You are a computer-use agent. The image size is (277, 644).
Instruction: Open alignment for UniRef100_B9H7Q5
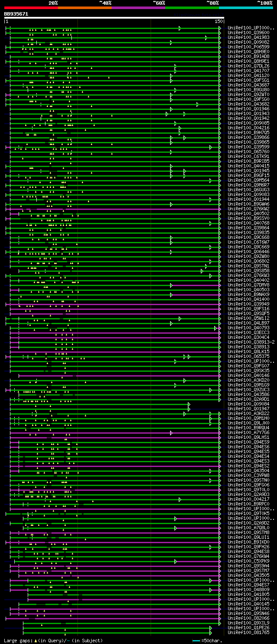click(248, 133)
